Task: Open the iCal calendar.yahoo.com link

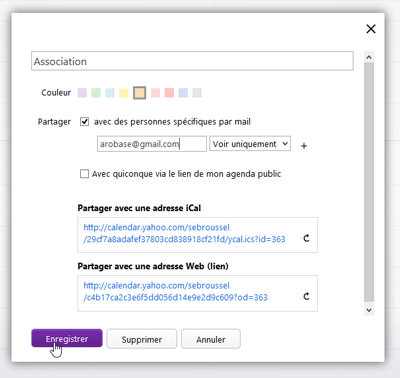Action: pos(184,233)
